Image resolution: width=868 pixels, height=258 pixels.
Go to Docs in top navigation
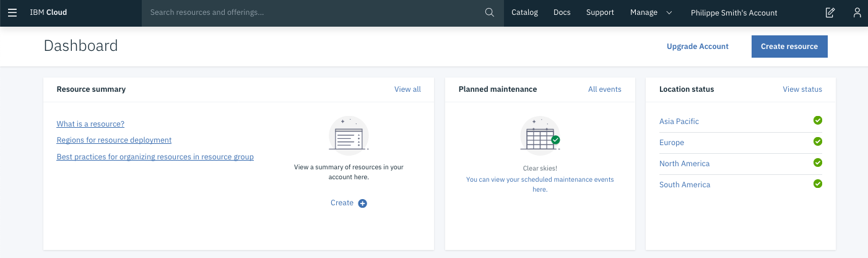click(x=562, y=12)
